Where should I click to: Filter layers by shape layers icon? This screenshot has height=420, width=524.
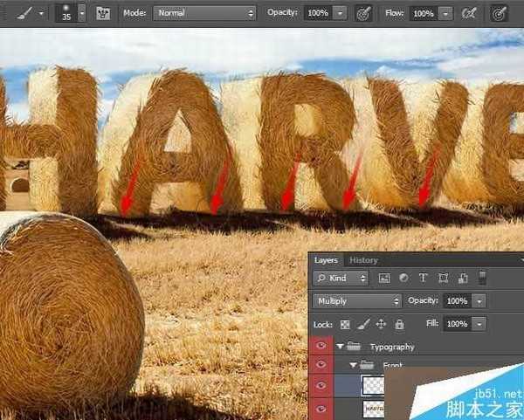pos(443,279)
